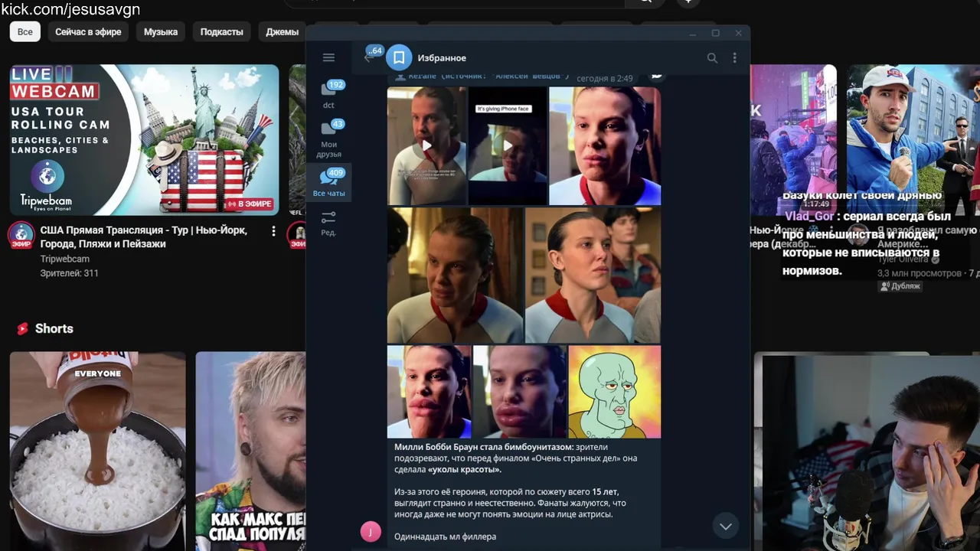The height and width of the screenshot is (551, 980).
Task: Select the Музыка filter chip
Action: pos(161,31)
